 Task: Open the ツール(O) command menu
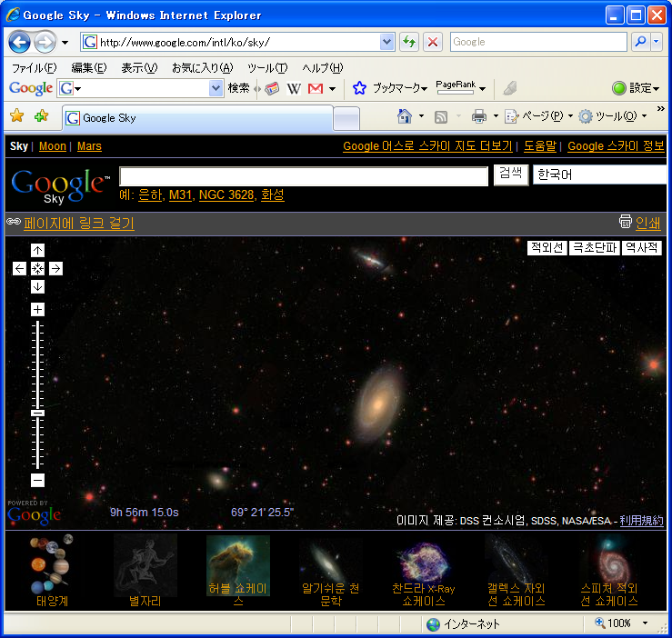click(x=612, y=116)
